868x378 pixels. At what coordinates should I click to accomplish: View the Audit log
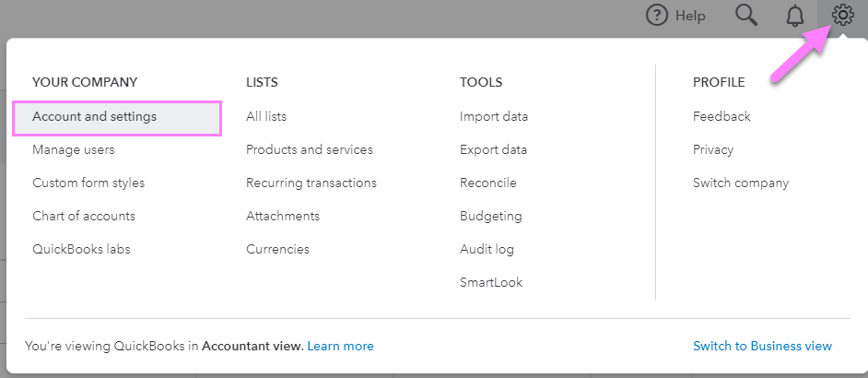487,250
